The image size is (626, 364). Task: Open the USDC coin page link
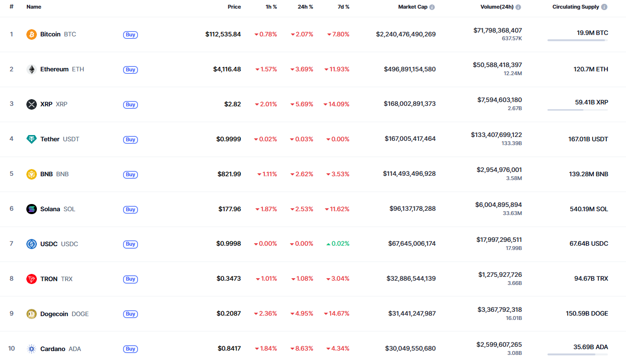[x=49, y=244]
